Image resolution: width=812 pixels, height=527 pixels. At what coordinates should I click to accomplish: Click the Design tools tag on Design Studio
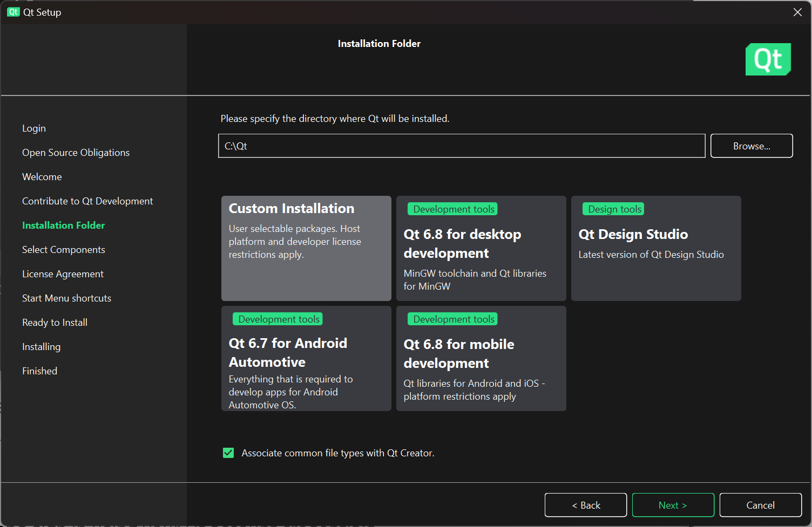pyautogui.click(x=614, y=209)
